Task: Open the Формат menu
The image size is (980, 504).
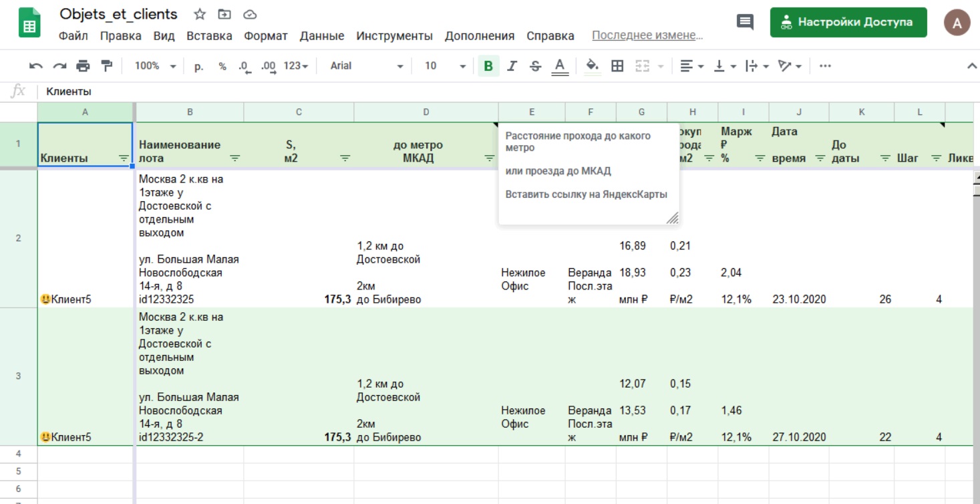Action: point(266,35)
